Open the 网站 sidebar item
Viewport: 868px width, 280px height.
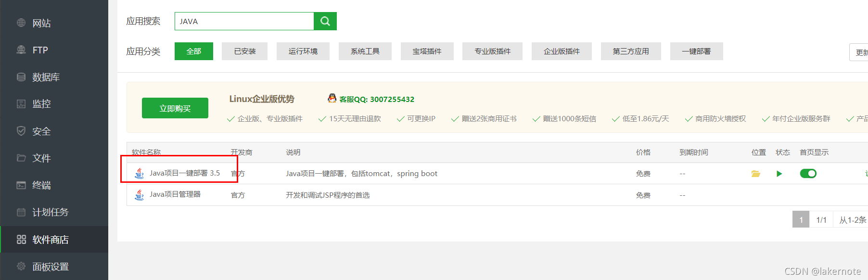click(x=54, y=23)
